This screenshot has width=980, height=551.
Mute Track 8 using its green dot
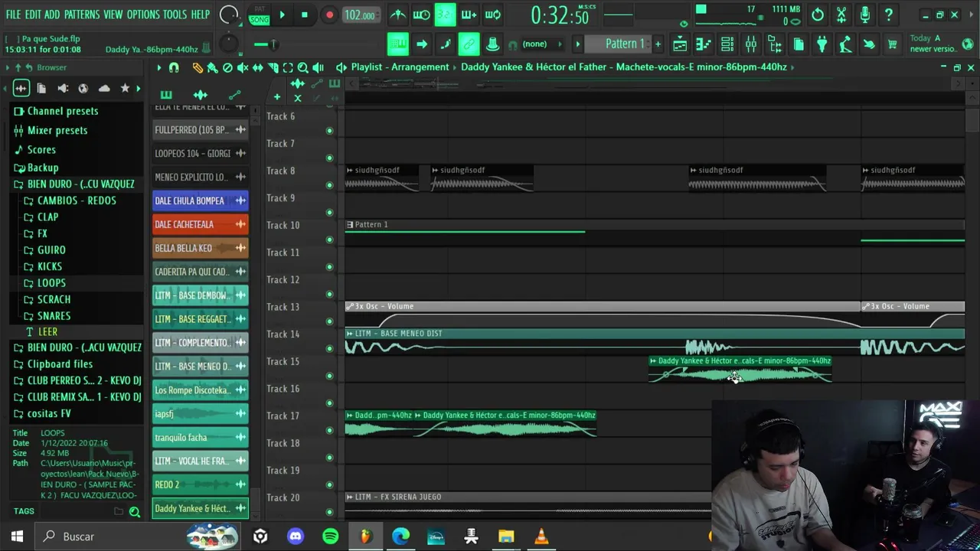(330, 185)
